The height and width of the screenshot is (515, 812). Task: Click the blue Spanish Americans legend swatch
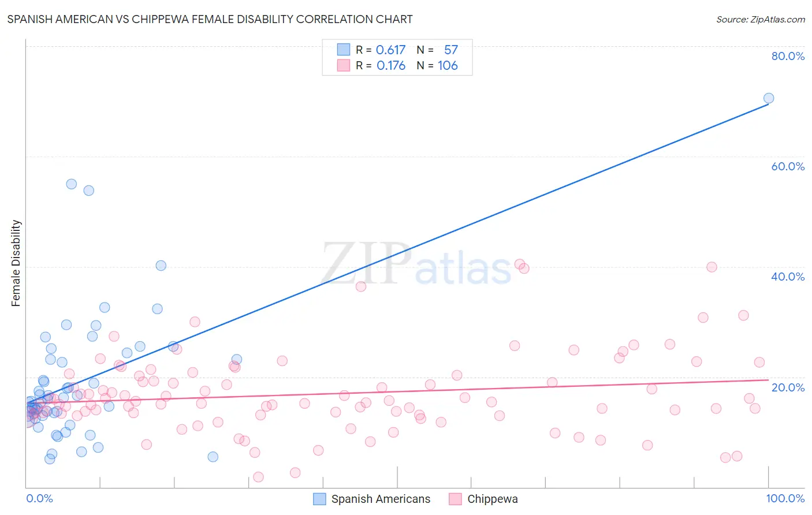(319, 499)
